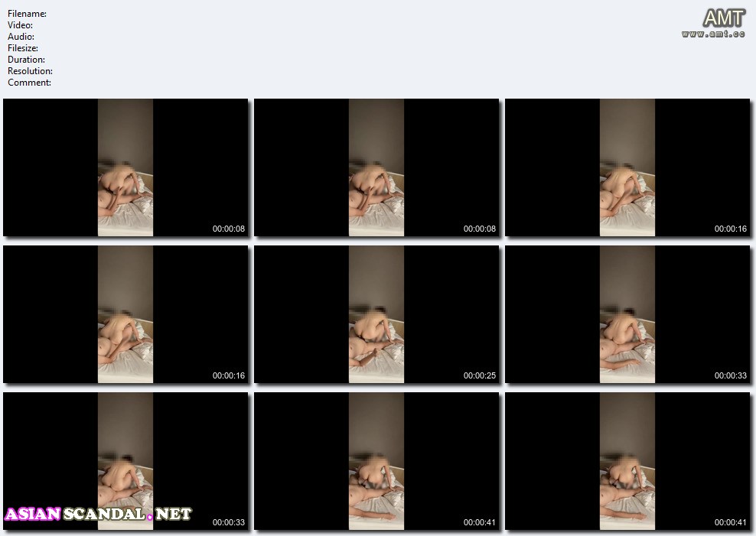Select the second frame stamped 00:00:08
The height and width of the screenshot is (536, 756).
point(376,167)
